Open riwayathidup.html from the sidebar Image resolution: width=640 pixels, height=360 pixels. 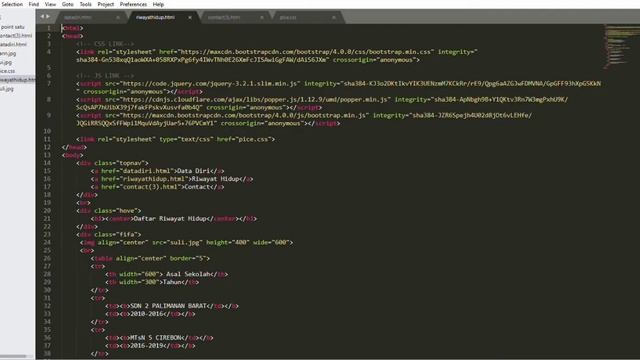[x=18, y=80]
